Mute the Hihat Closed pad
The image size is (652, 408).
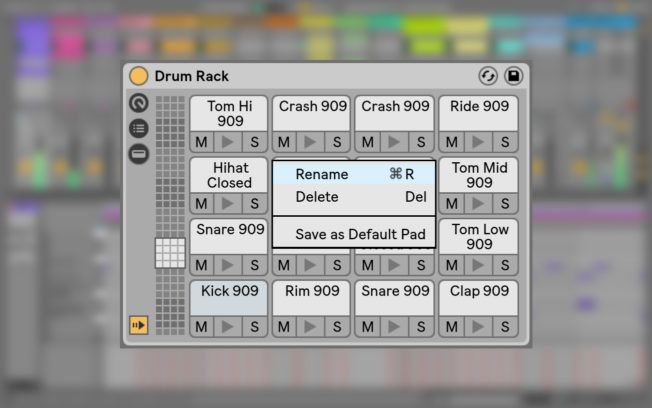(202, 203)
